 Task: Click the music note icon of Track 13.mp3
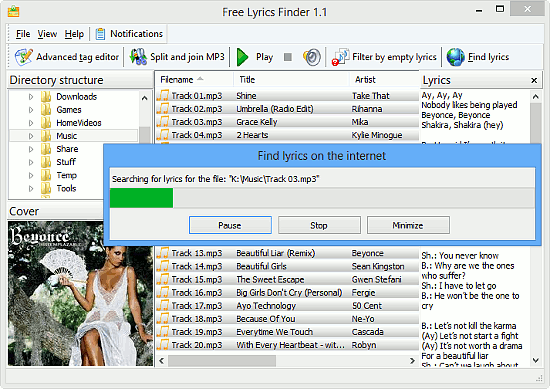click(162, 253)
